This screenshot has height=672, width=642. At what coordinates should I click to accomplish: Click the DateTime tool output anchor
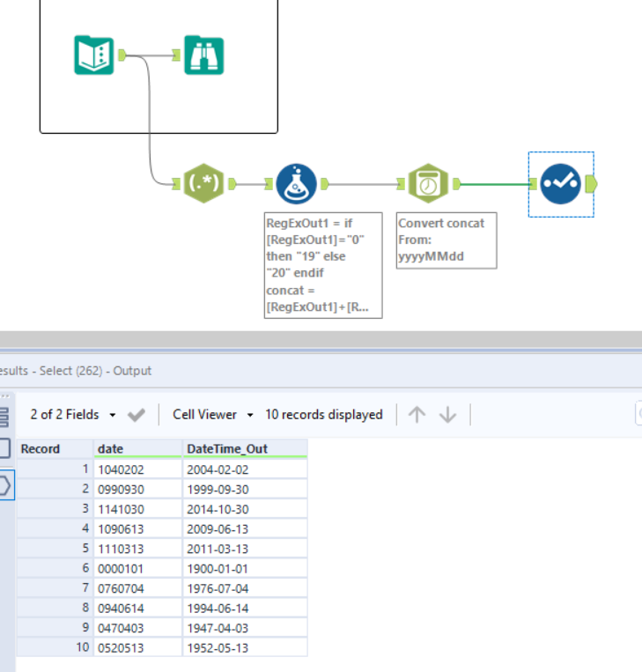457,184
